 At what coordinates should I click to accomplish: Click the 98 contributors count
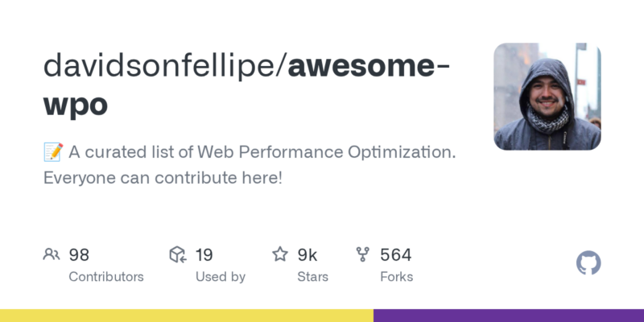tap(79, 255)
